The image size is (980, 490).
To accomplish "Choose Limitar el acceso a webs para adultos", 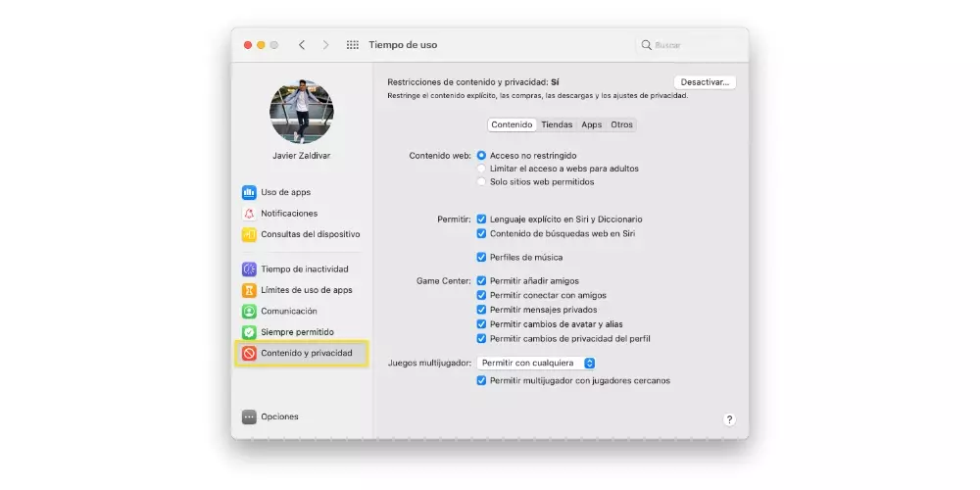I will pos(481,169).
